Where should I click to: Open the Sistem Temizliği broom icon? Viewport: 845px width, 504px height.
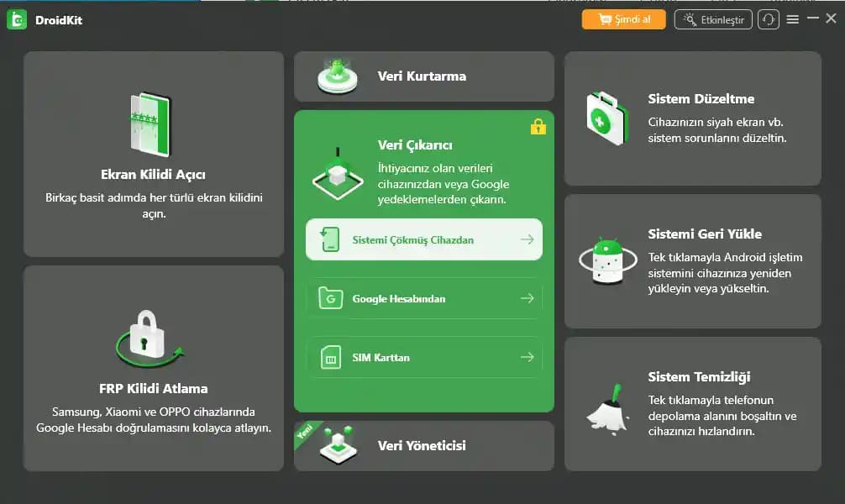pos(609,407)
